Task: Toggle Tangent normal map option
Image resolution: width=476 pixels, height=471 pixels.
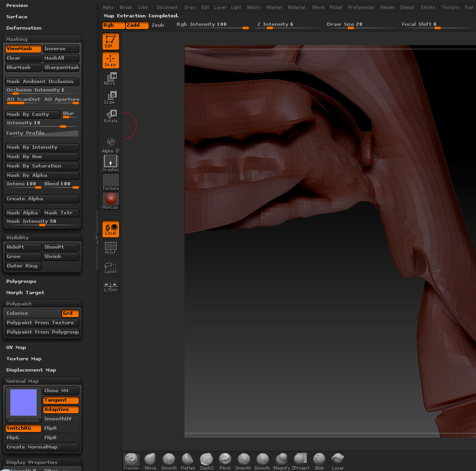Action: [61, 400]
